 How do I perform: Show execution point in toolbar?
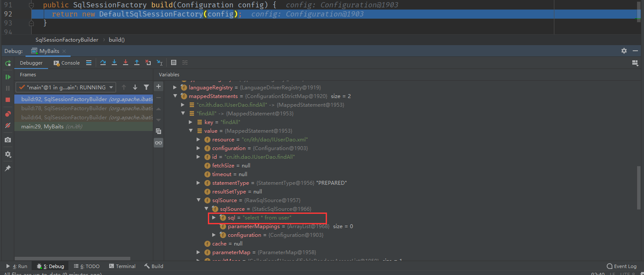pyautogui.click(x=88, y=63)
